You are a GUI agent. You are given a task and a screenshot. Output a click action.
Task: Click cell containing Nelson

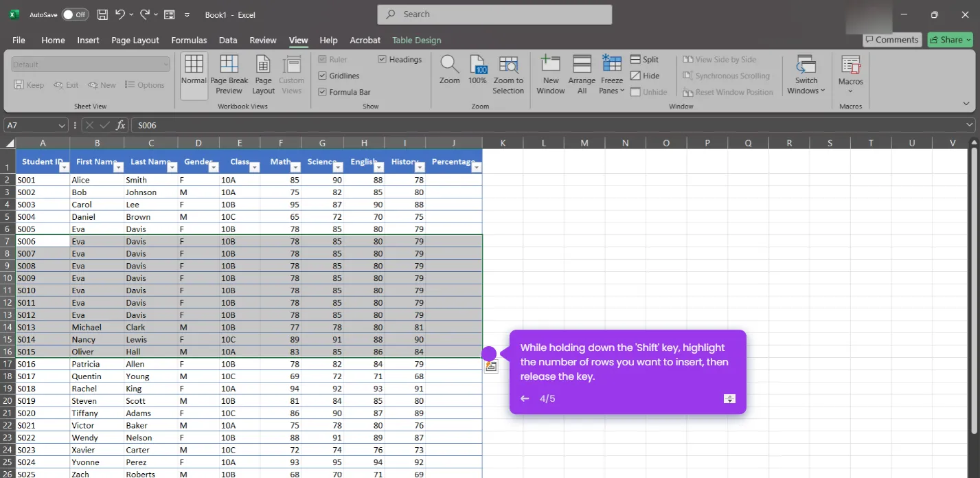coord(150,437)
